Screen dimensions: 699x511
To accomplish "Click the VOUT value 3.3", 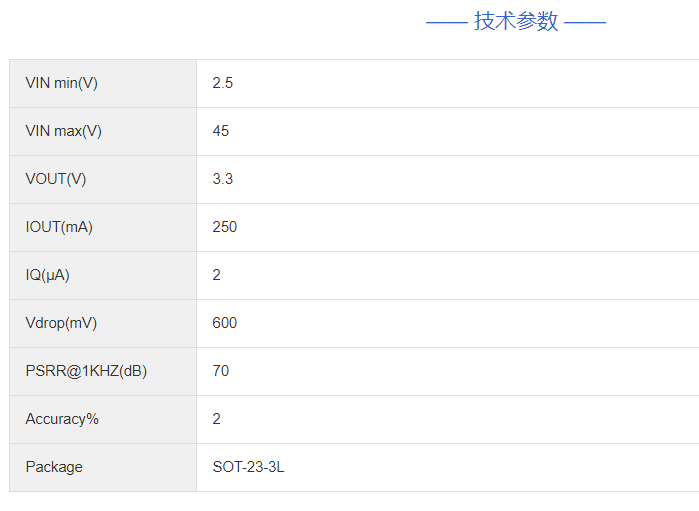I will coord(223,179).
